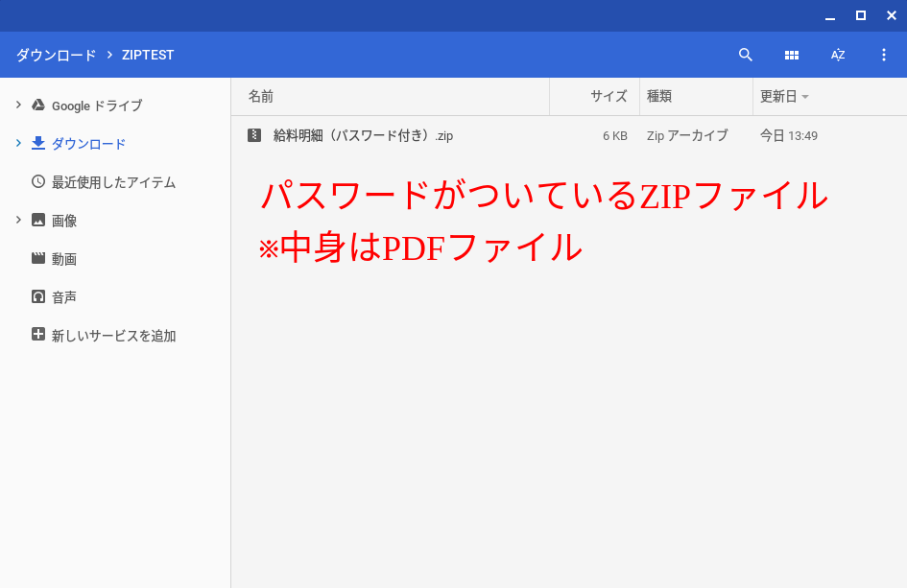907x588 pixels.
Task: Open the three-dot more menu
Action: 883,55
